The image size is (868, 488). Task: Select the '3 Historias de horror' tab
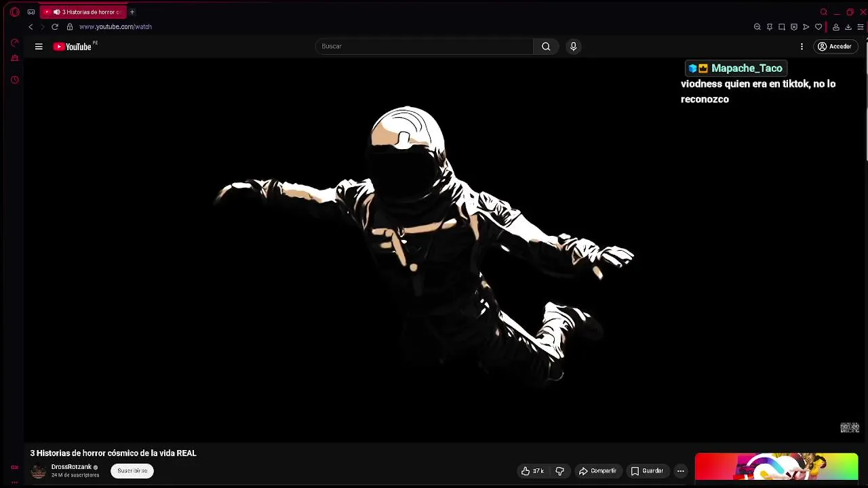(x=84, y=12)
